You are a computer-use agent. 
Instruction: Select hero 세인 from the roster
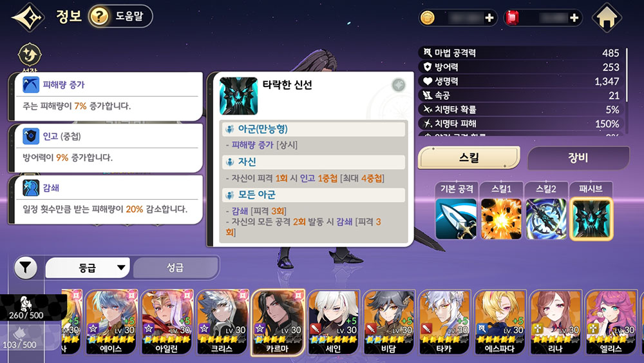click(334, 322)
